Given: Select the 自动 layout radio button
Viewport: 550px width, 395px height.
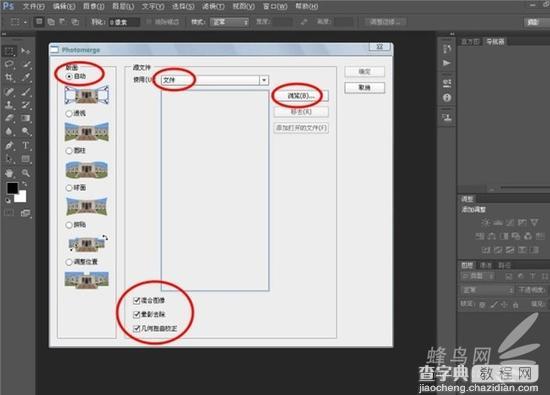Looking at the screenshot, I should coord(69,76).
